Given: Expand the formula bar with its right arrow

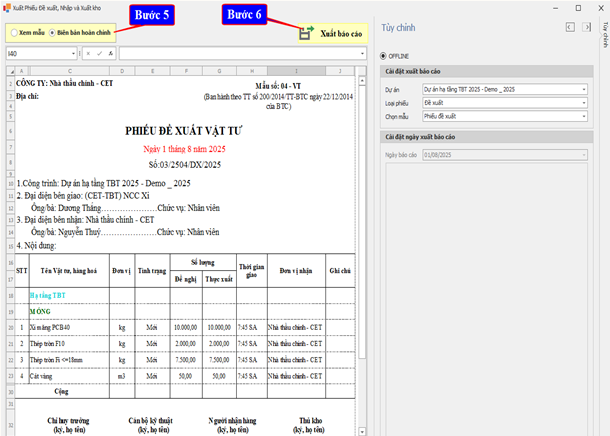Looking at the screenshot, I should 362,53.
